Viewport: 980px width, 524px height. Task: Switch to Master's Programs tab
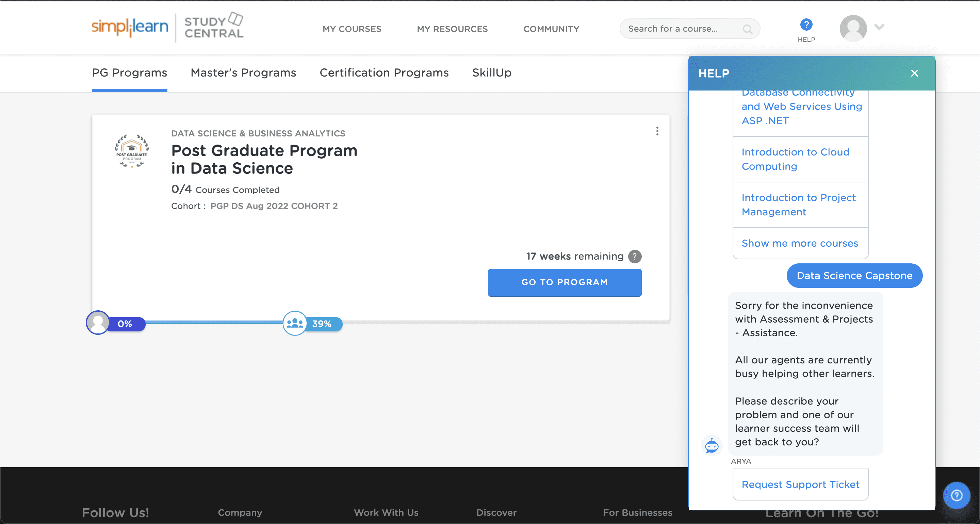(243, 73)
